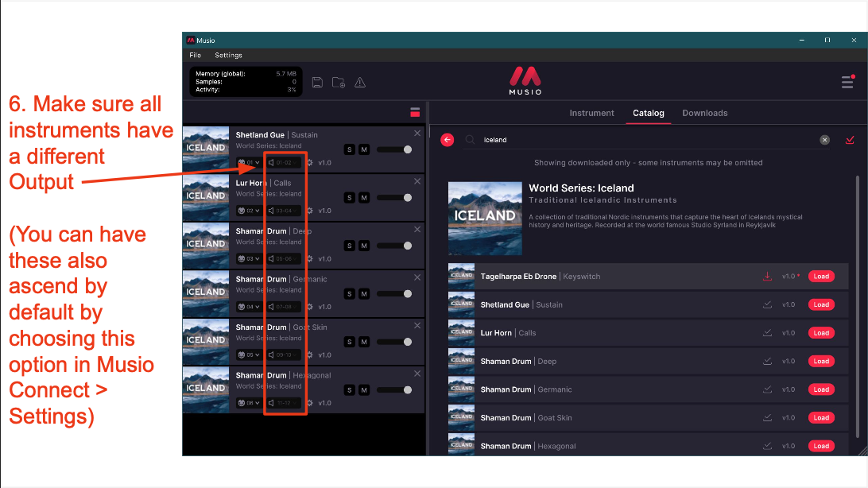
Task: Clear the Iceland search text
Action: 825,140
